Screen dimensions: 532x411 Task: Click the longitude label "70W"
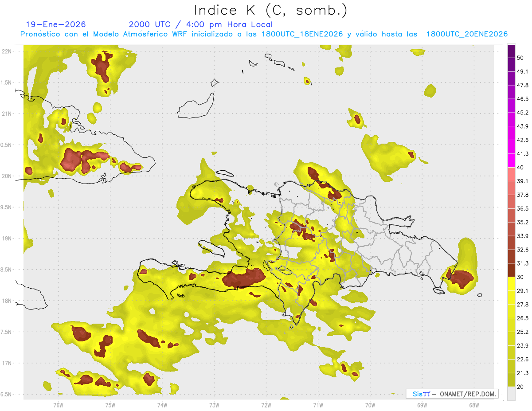coord(370,405)
